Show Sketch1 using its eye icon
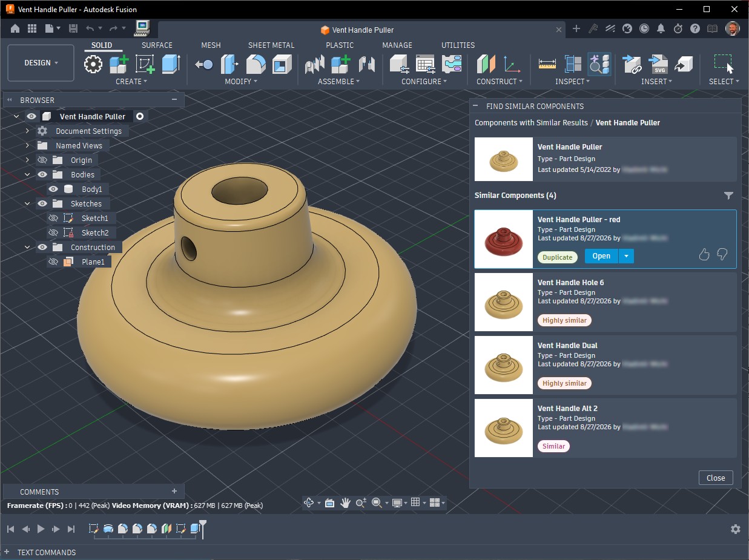The image size is (749, 560). pyautogui.click(x=53, y=218)
